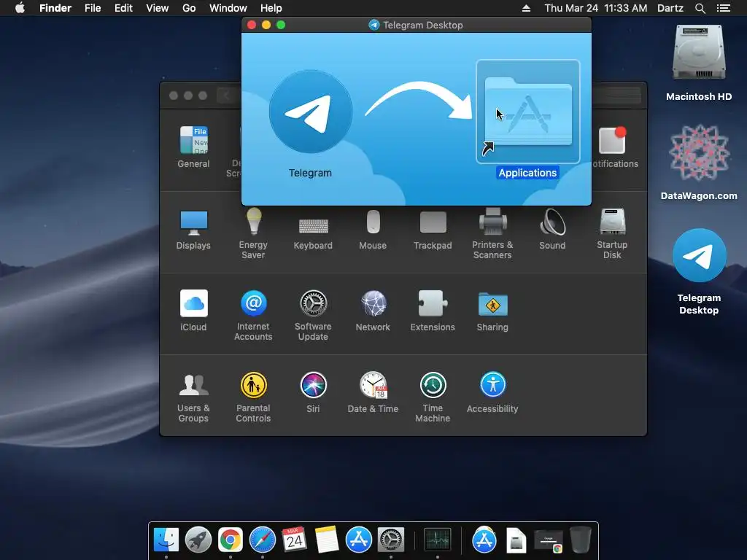747x560 pixels.
Task: Open Accessibility preferences
Action: tap(492, 393)
